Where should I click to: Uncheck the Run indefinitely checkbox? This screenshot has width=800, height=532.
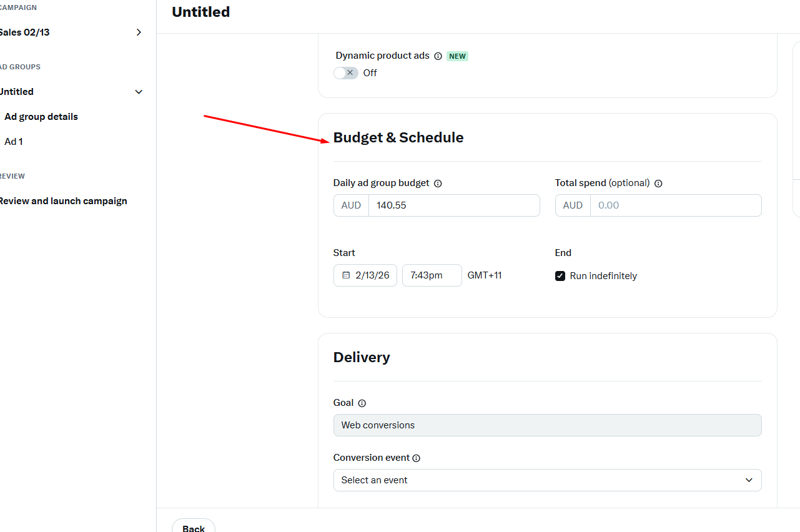click(x=560, y=276)
